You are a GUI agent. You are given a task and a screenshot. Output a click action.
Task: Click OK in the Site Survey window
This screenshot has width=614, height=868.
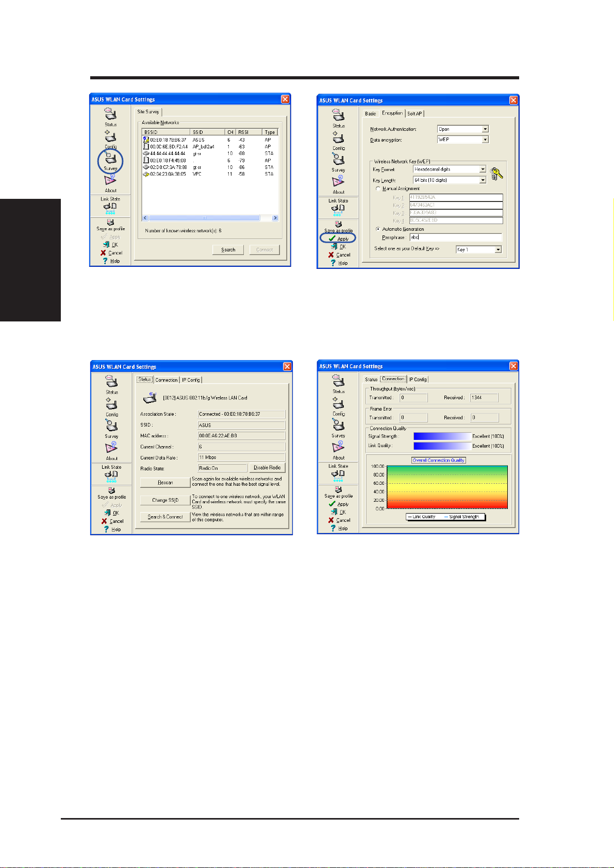[111, 245]
